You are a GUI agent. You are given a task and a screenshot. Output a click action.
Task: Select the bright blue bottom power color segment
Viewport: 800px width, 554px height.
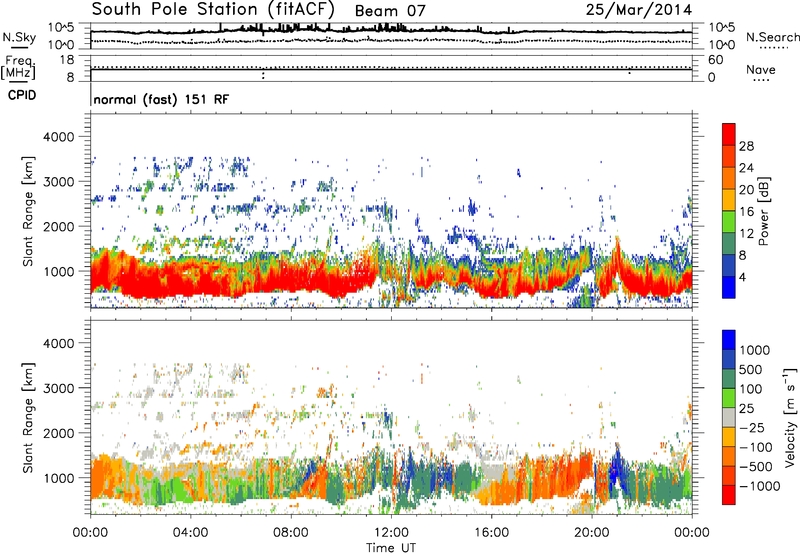(x=729, y=287)
